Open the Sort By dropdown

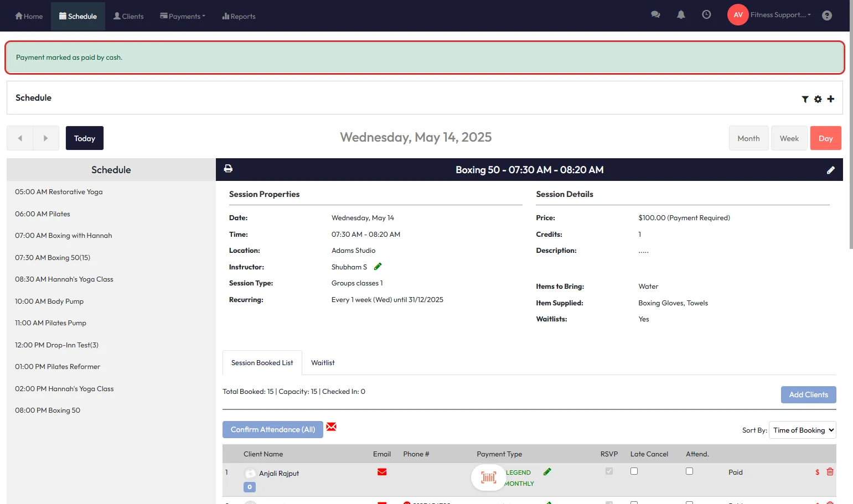[x=802, y=430]
